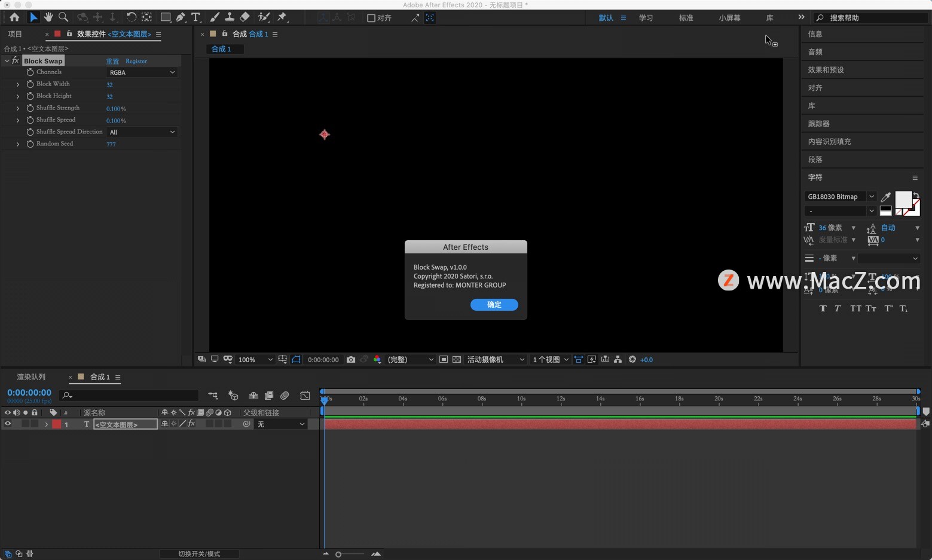Open the Channels RGBA dropdown

coord(142,72)
